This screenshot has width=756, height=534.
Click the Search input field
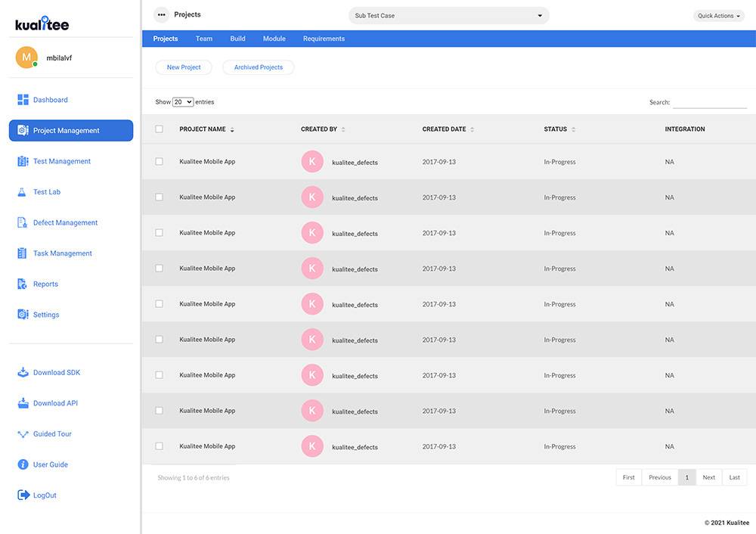coord(710,102)
